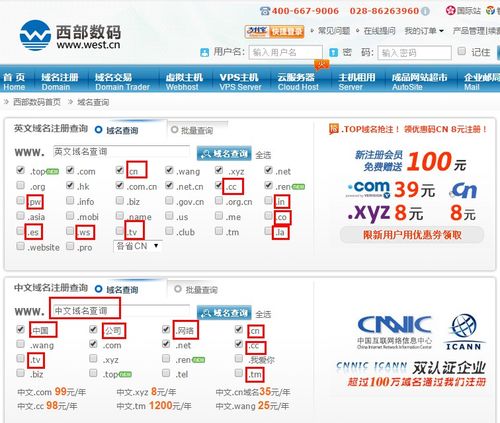Click the red hot badge above 云服务器
500x423 pixels.
(x=322, y=65)
